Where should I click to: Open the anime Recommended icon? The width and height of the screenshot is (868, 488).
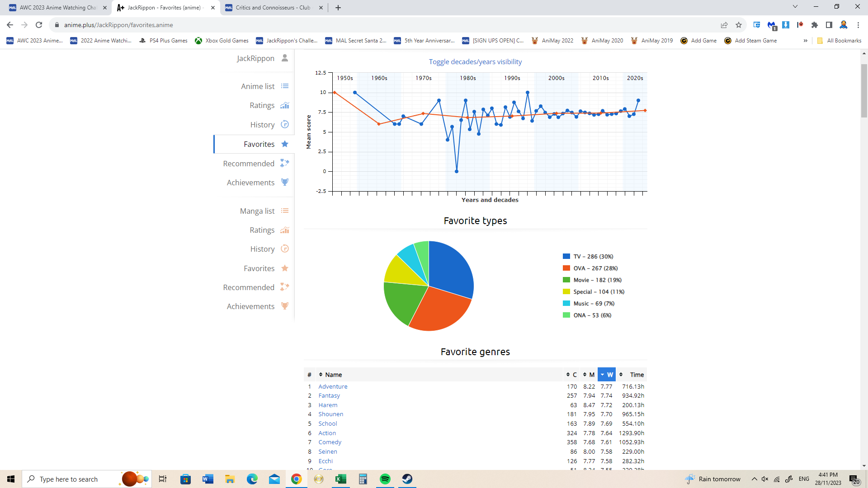tap(284, 163)
